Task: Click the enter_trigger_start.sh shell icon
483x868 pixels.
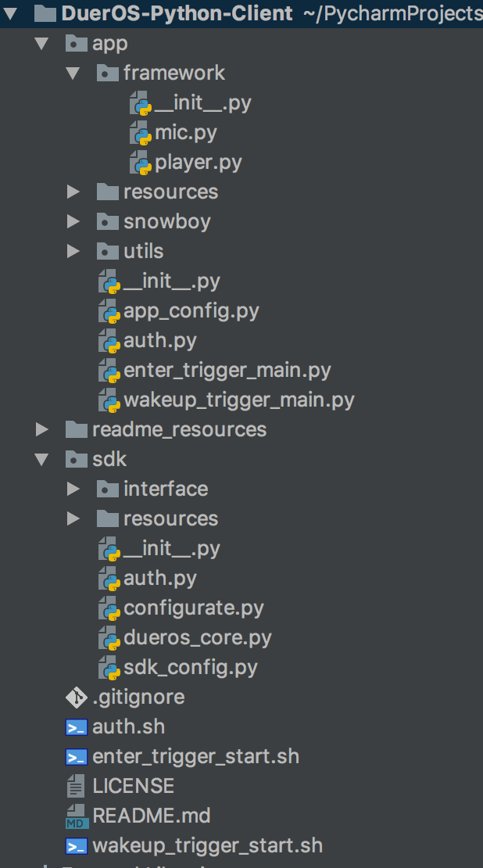Action: [77, 757]
